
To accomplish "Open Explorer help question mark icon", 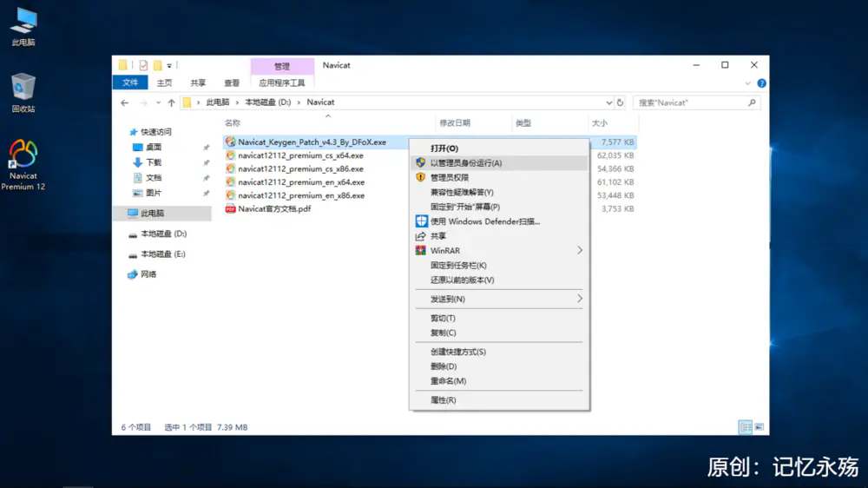I will tap(762, 83).
